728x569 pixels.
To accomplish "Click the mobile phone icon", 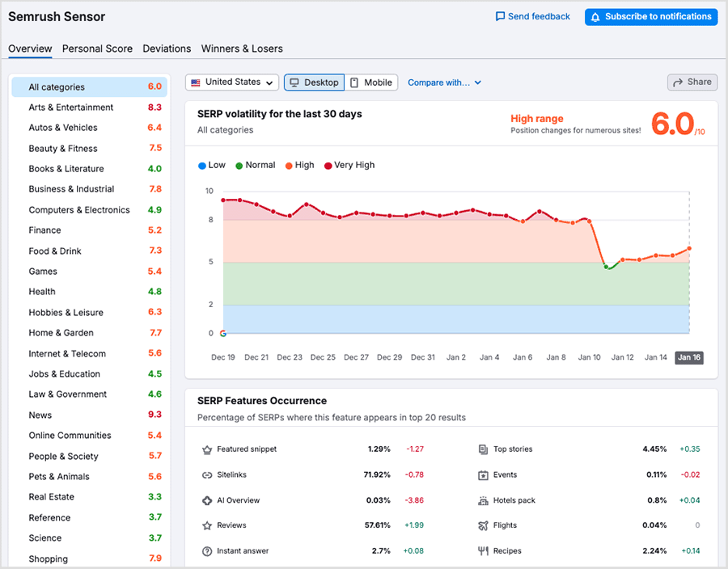I will [354, 82].
